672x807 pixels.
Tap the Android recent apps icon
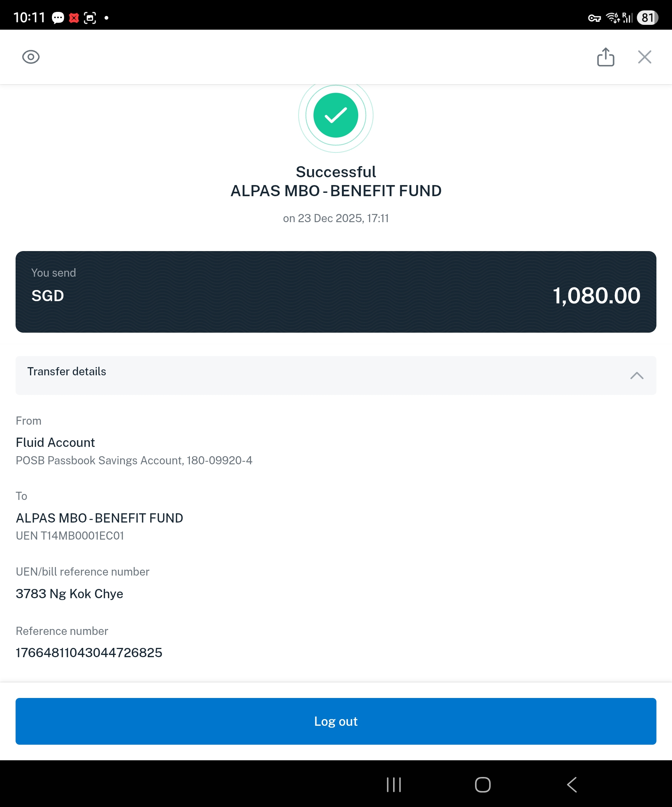click(x=394, y=785)
